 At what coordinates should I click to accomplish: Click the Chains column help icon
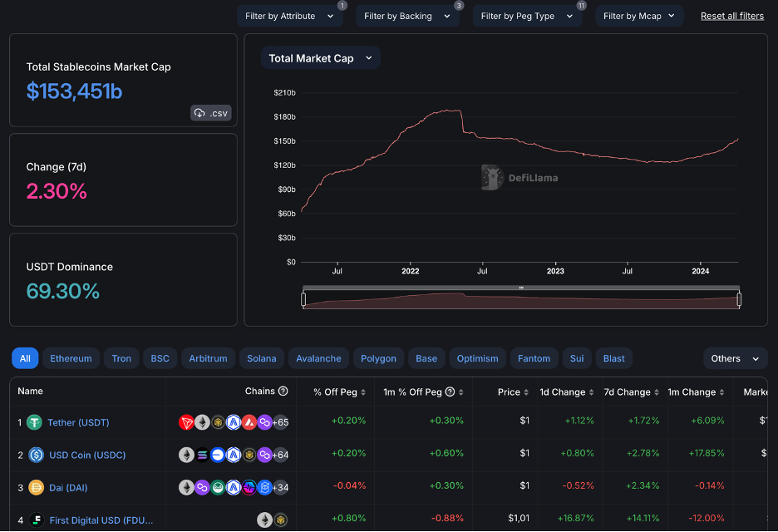[283, 391]
